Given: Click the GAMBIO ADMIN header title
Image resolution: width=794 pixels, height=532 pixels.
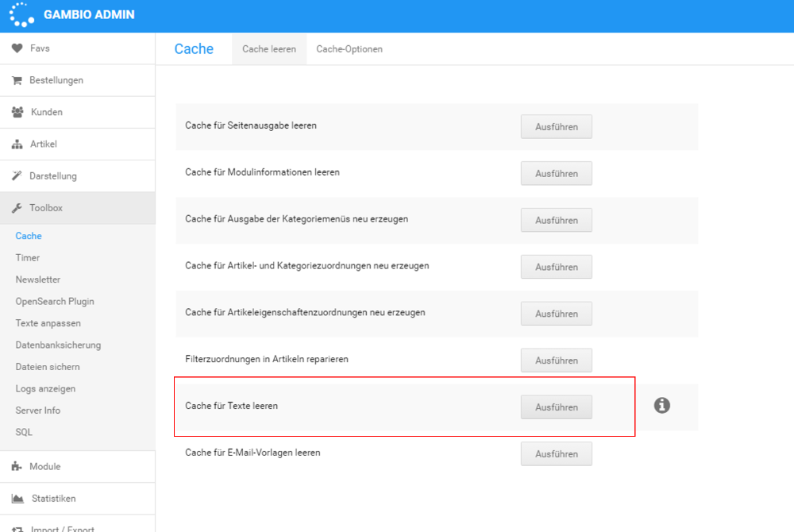Looking at the screenshot, I should 89,14.
